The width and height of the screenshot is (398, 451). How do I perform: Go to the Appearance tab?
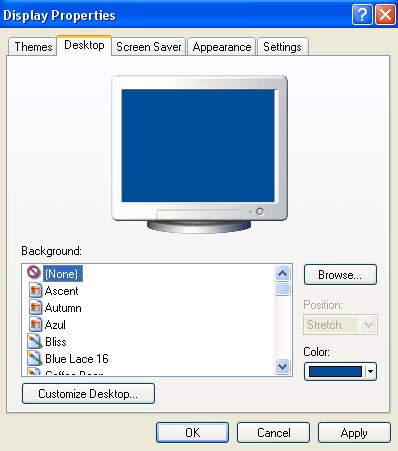coord(222,47)
